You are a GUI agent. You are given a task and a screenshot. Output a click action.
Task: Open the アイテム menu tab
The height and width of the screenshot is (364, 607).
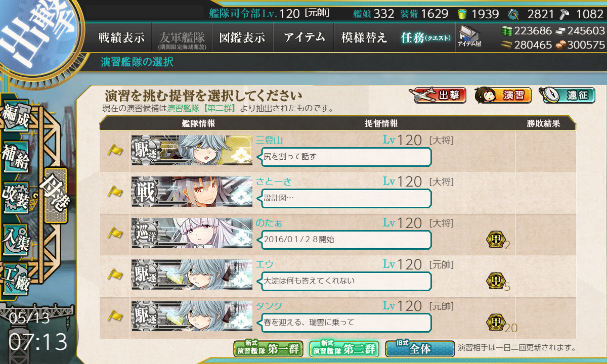303,37
